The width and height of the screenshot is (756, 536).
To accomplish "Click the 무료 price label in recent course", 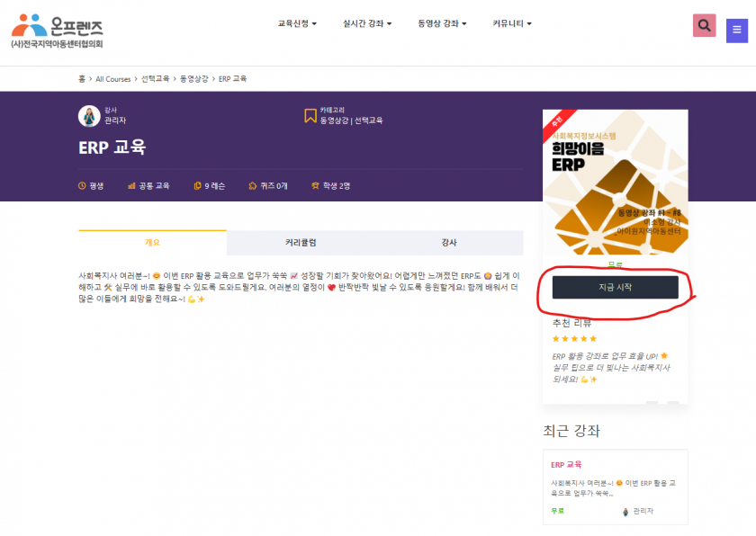I will coord(557,511).
